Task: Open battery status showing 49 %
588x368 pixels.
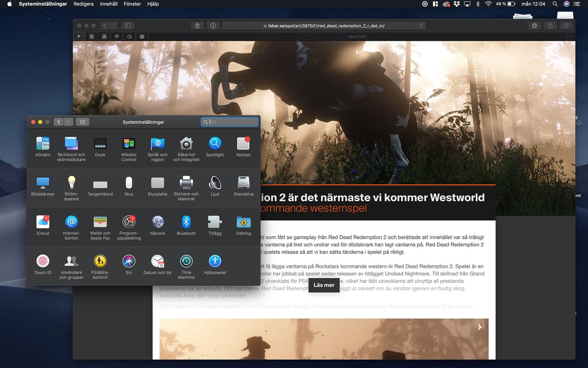Action: (x=505, y=4)
